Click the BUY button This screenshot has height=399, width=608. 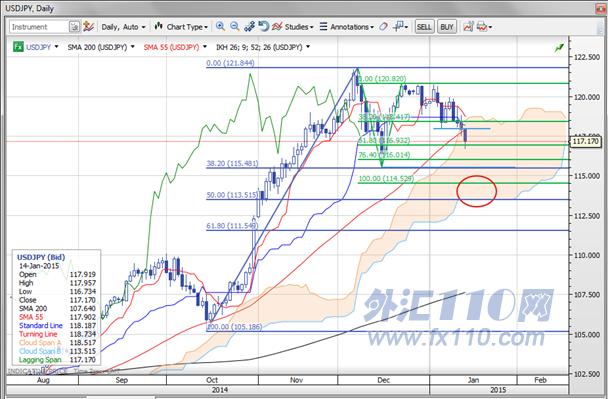(x=447, y=27)
